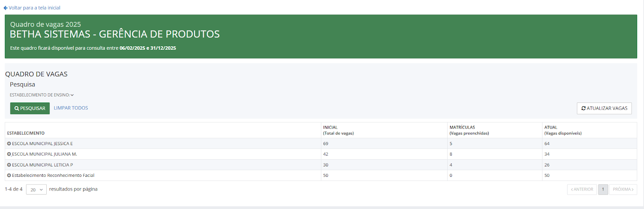Expand the Escola Municipal Juliana M. row

[9, 154]
